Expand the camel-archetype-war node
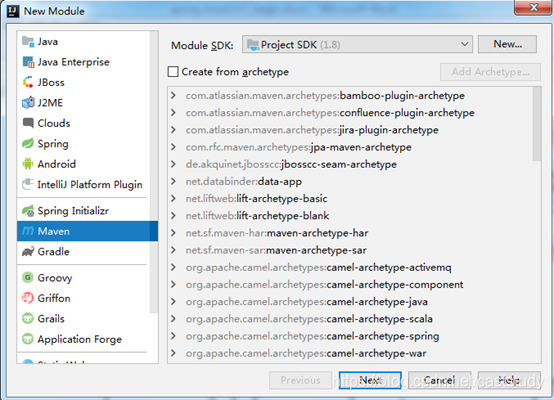 [x=173, y=353]
